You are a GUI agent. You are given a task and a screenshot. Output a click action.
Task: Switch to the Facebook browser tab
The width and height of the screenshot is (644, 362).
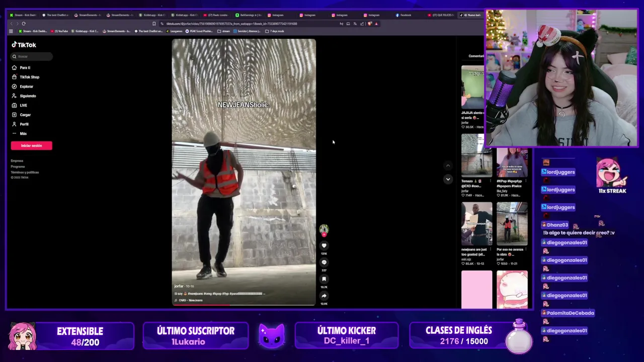coord(410,15)
